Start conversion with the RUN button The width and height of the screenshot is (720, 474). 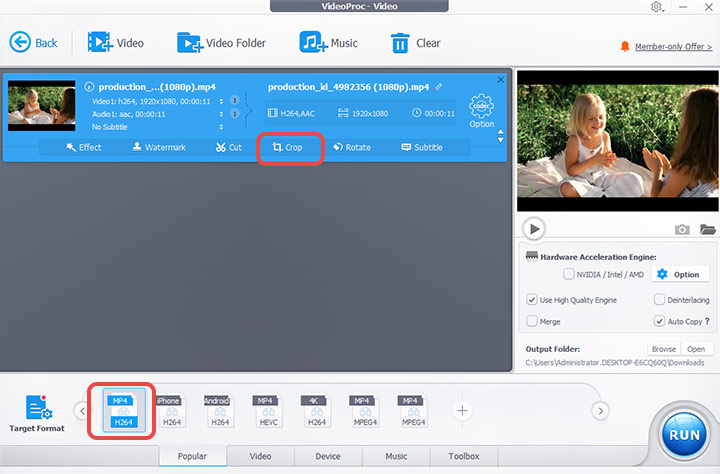click(x=684, y=434)
